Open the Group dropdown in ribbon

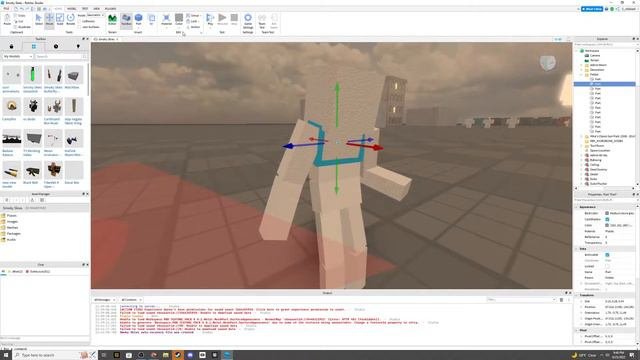tap(194, 16)
